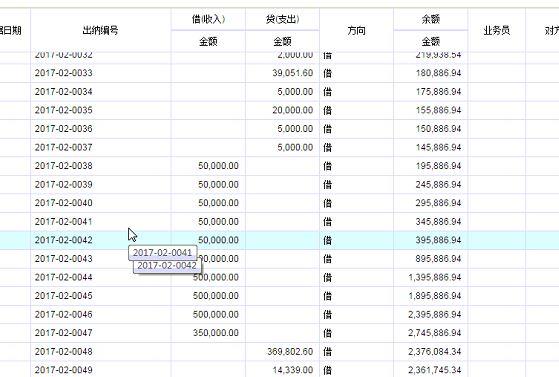Click the 余额 column group header
This screenshot has width=559, height=377.
pos(431,19)
